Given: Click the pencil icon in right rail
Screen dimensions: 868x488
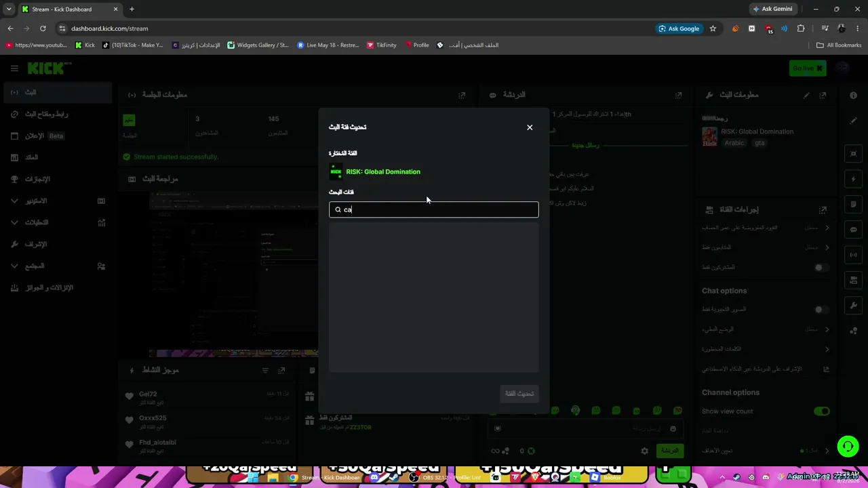Looking at the screenshot, I should coord(854,121).
